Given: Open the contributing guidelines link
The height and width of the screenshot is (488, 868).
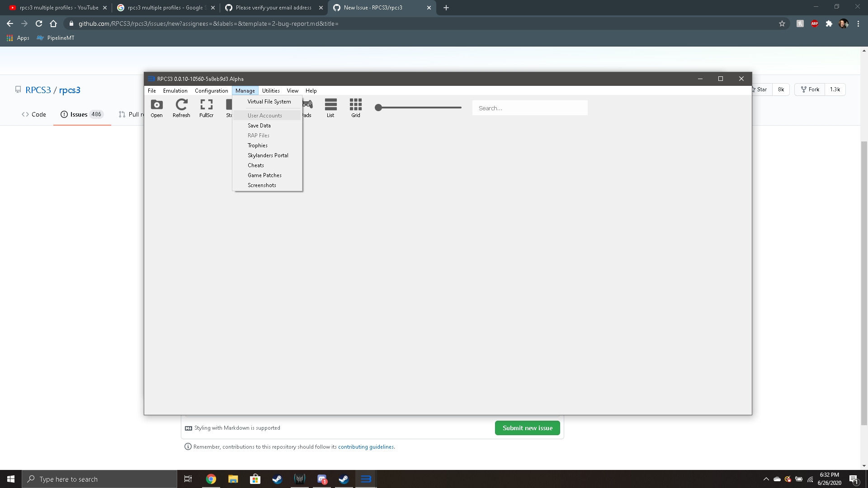Looking at the screenshot, I should (x=366, y=446).
